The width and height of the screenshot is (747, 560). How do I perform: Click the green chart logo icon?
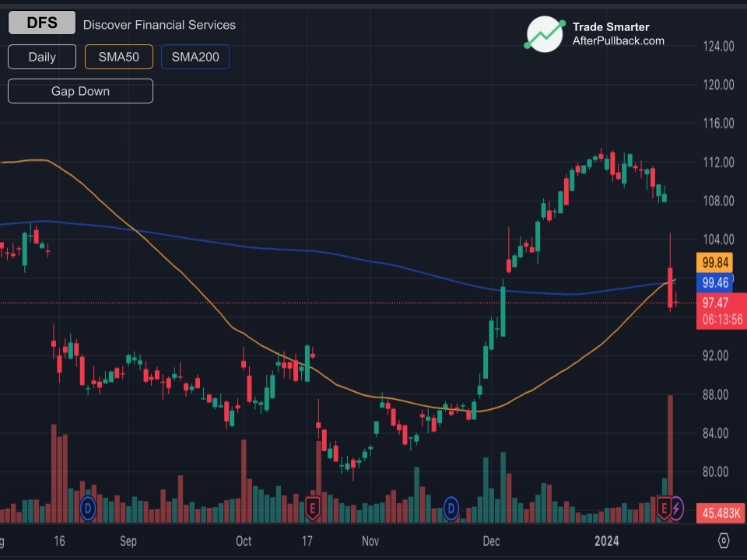545,33
